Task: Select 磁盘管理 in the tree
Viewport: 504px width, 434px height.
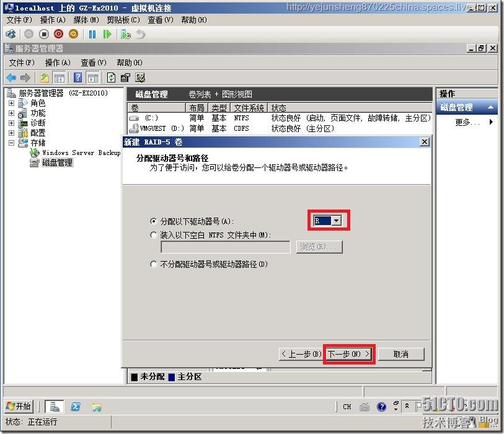Action: pyautogui.click(x=57, y=162)
